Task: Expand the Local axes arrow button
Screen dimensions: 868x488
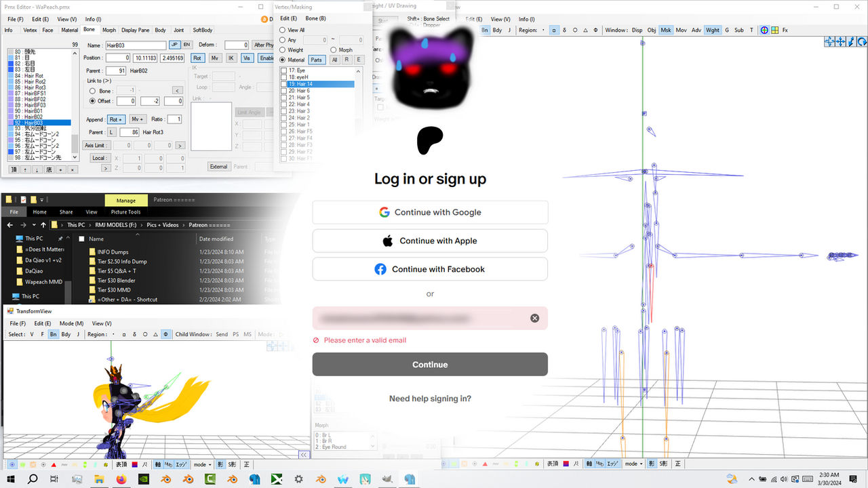Action: pos(106,167)
